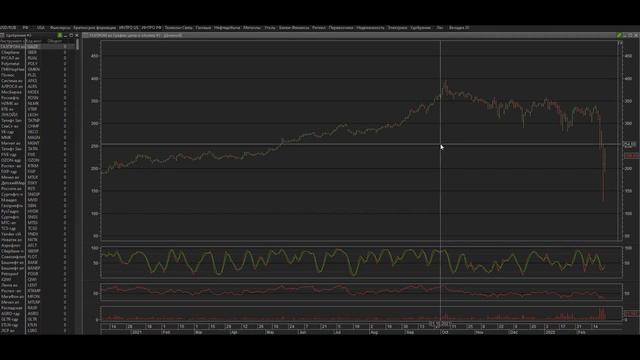Click the Инструмент column header

click(13, 41)
